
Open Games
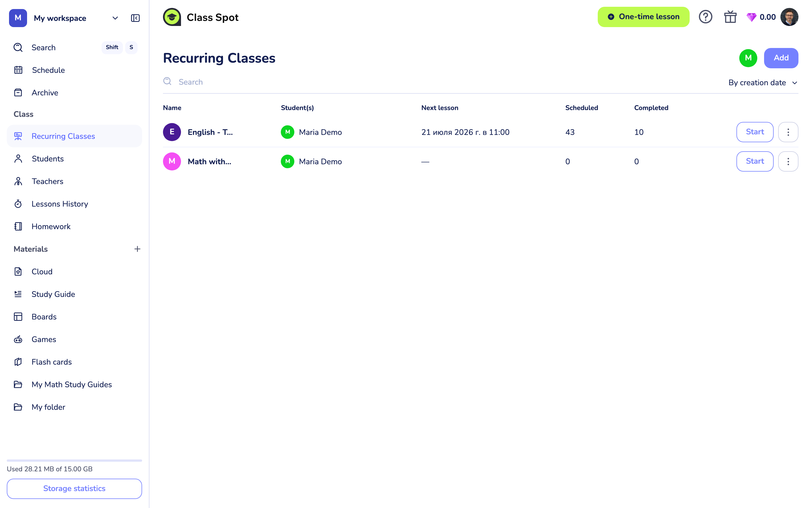pyautogui.click(x=74, y=339)
